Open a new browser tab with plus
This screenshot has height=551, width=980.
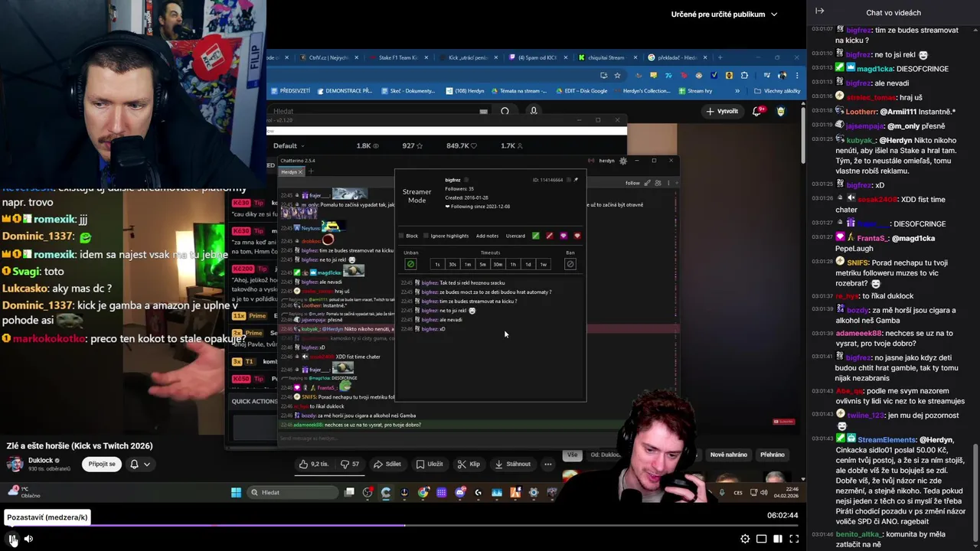click(720, 57)
